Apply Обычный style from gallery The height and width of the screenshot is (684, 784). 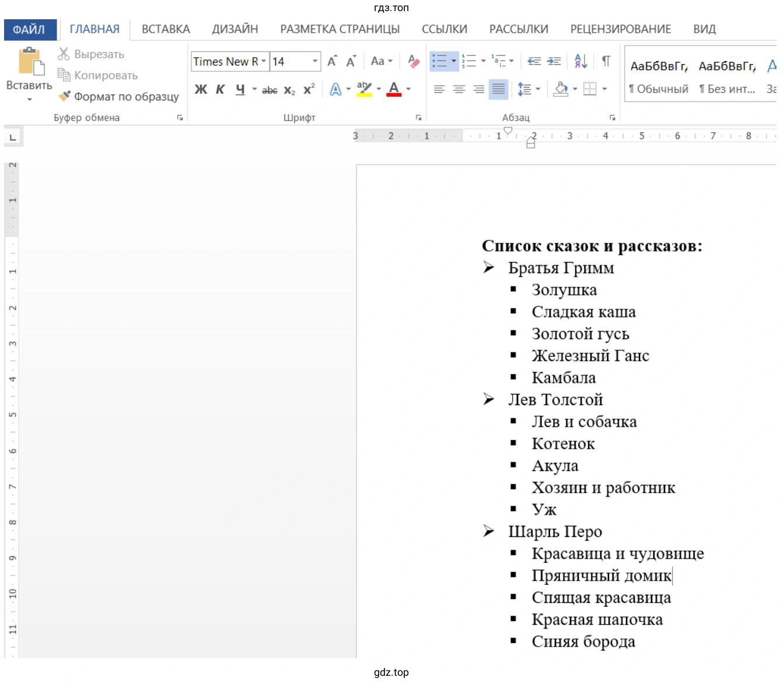tap(659, 76)
